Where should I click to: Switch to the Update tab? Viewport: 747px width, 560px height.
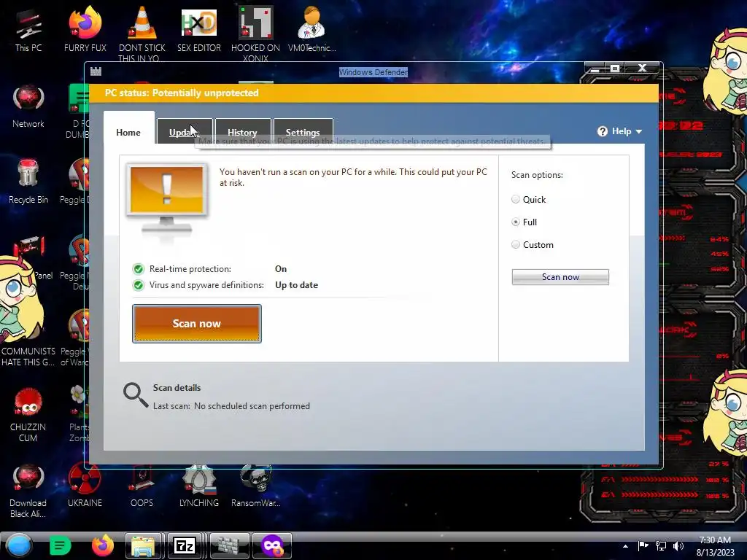(x=185, y=133)
